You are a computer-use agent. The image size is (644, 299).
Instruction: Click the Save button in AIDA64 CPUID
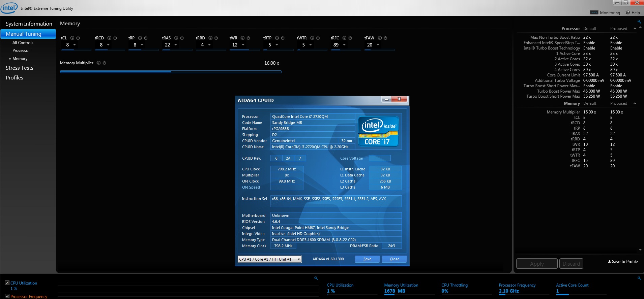pos(367,259)
